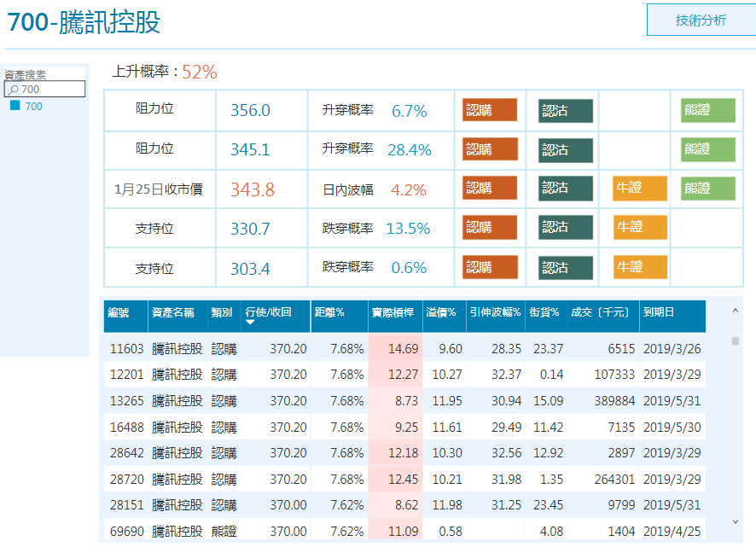Sort table by 距離% column header

pyautogui.click(x=340, y=317)
